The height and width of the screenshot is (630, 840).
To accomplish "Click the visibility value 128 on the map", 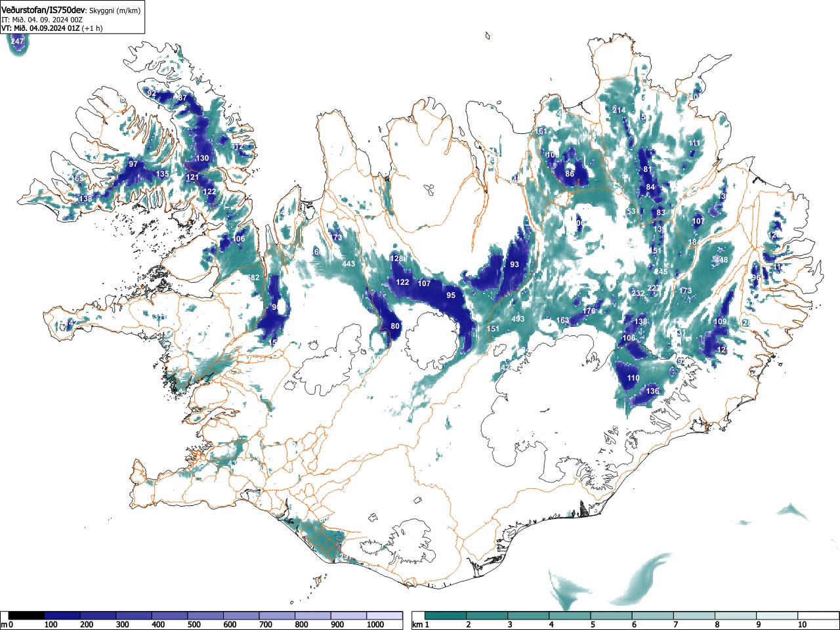I will coord(397,259).
